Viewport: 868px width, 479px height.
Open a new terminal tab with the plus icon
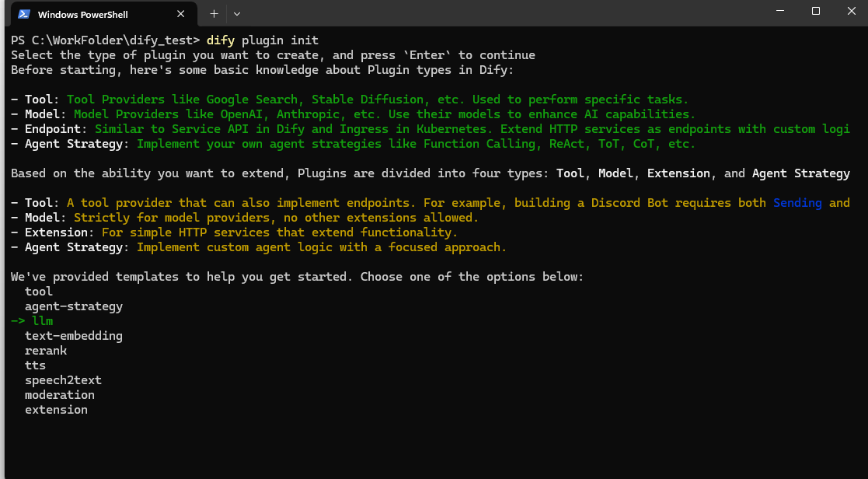213,13
